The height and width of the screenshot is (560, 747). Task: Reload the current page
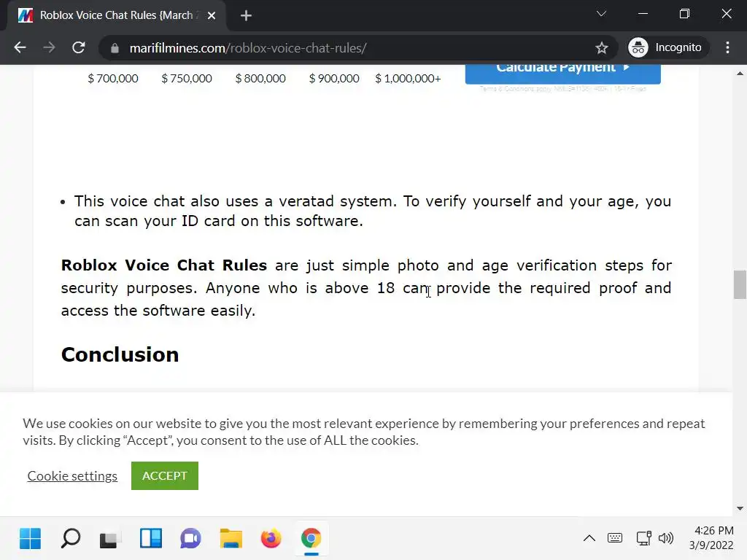[x=79, y=47]
